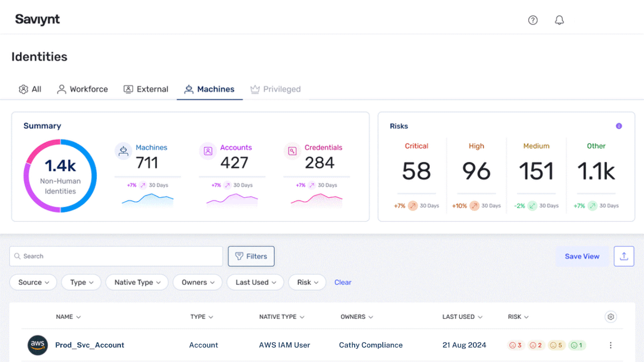Viewport: 644px width, 362px height.
Task: Switch to the External tab
Action: pos(146,89)
